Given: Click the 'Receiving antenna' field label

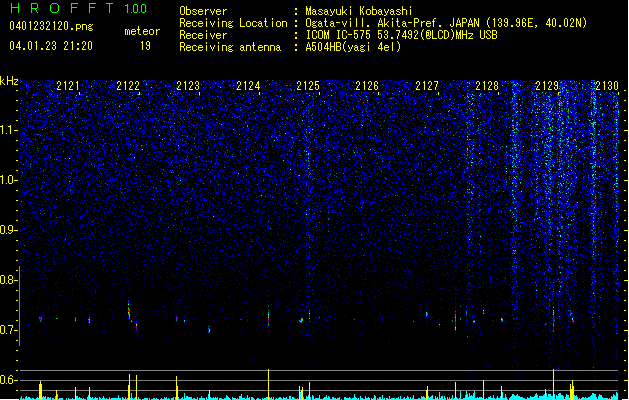Looking at the screenshot, I should click(x=230, y=47).
